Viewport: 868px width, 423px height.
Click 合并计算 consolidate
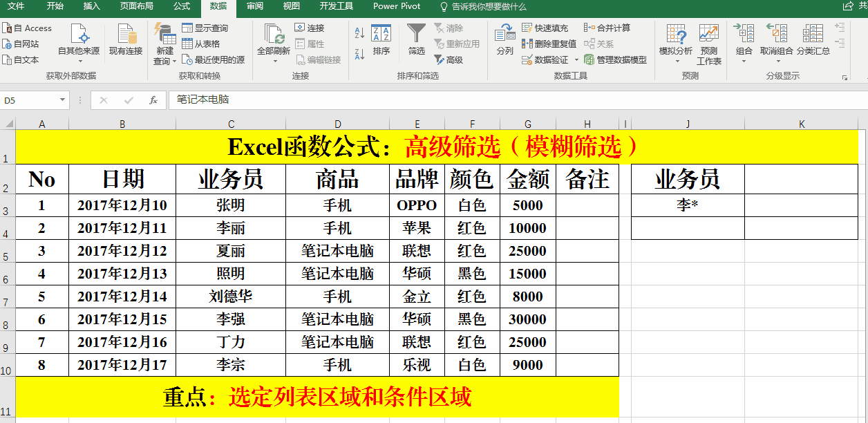pyautogui.click(x=607, y=28)
